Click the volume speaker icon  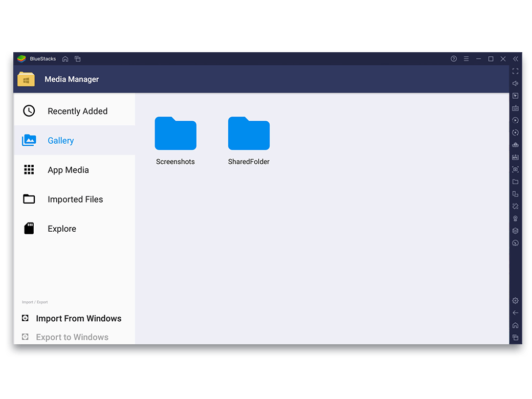click(515, 83)
